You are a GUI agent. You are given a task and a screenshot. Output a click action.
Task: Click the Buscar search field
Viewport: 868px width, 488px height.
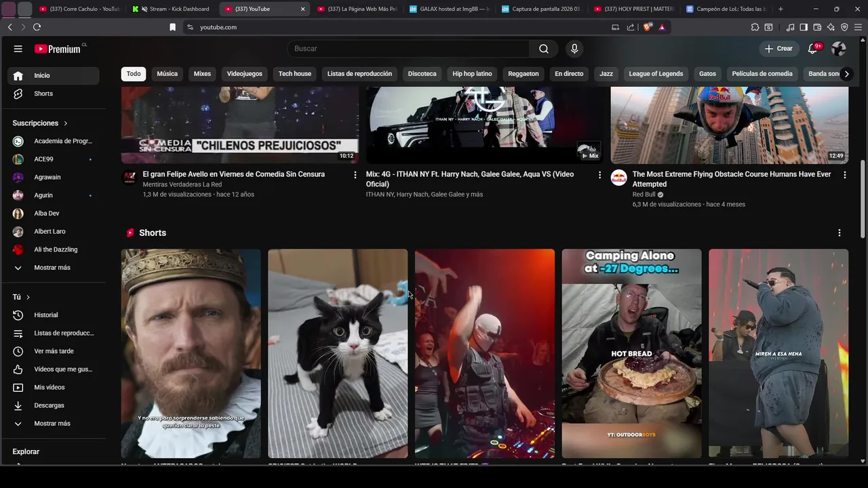409,49
